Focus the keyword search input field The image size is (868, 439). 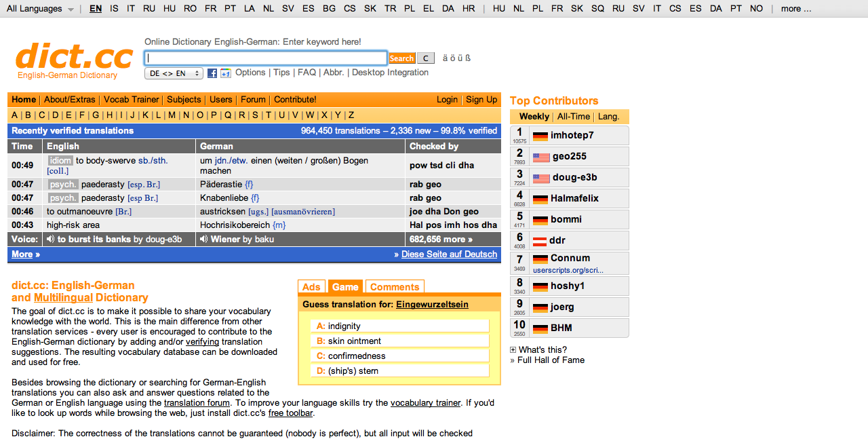[266, 58]
